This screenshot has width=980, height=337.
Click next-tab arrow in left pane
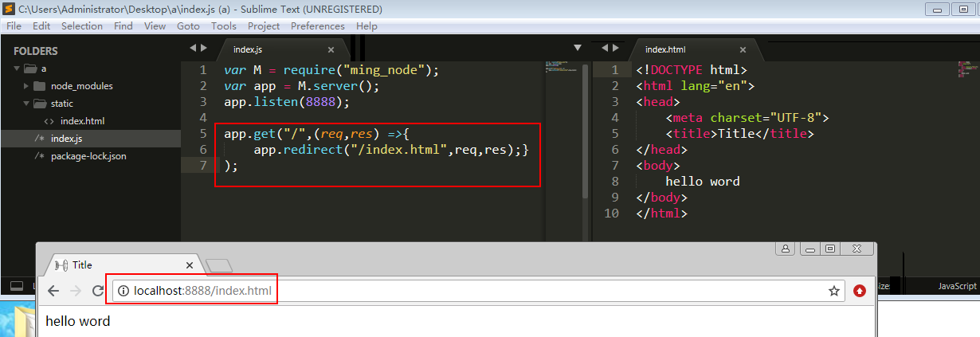click(x=203, y=48)
